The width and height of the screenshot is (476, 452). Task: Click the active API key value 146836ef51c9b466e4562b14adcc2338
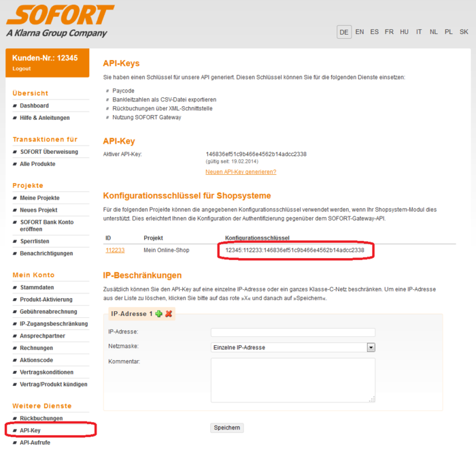point(256,154)
